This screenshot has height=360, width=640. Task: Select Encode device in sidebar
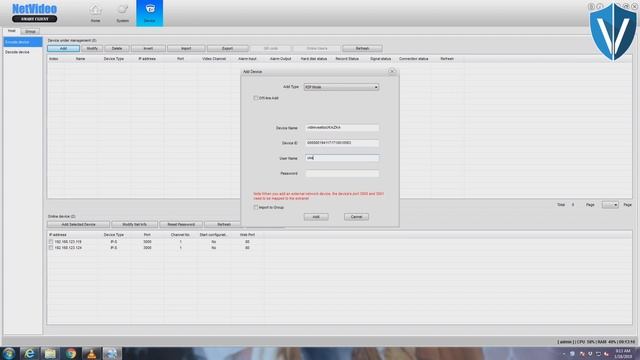[23, 42]
